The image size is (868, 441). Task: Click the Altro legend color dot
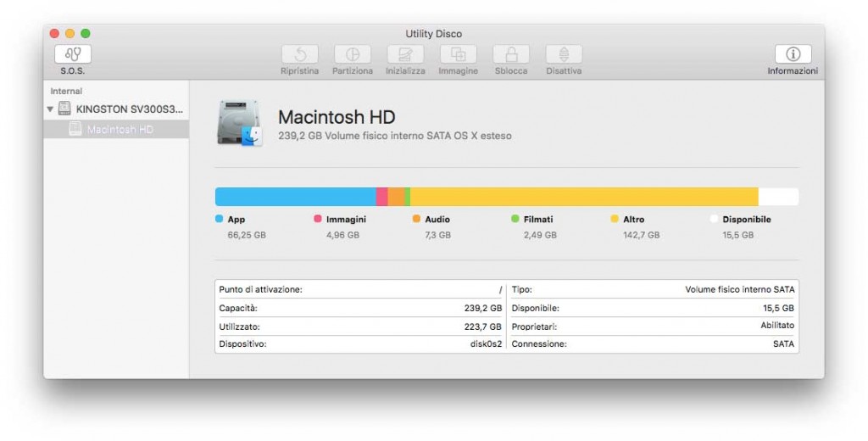(x=615, y=219)
